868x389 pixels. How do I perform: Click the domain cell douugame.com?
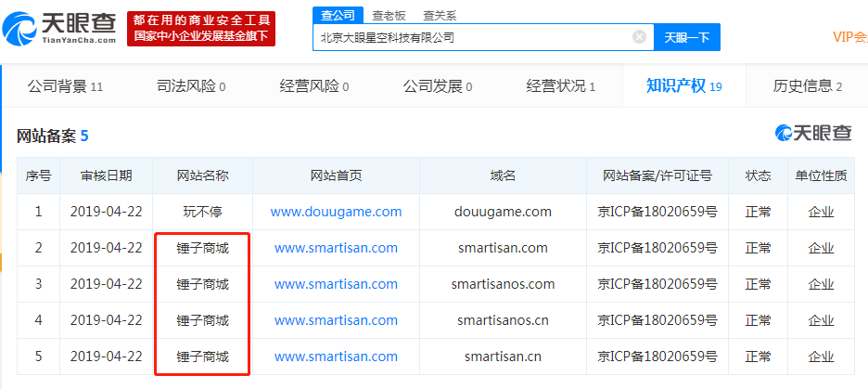pos(503,212)
